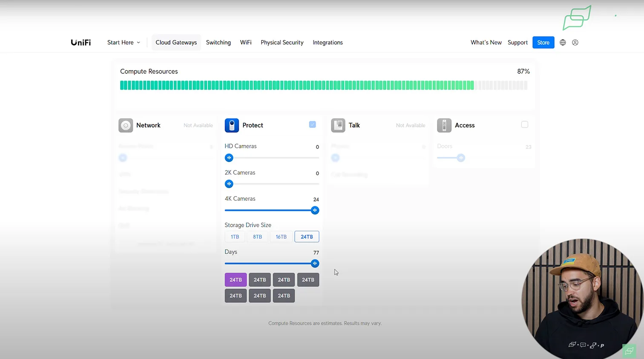Enable the Access checkbox
The image size is (644, 359).
coord(525,124)
